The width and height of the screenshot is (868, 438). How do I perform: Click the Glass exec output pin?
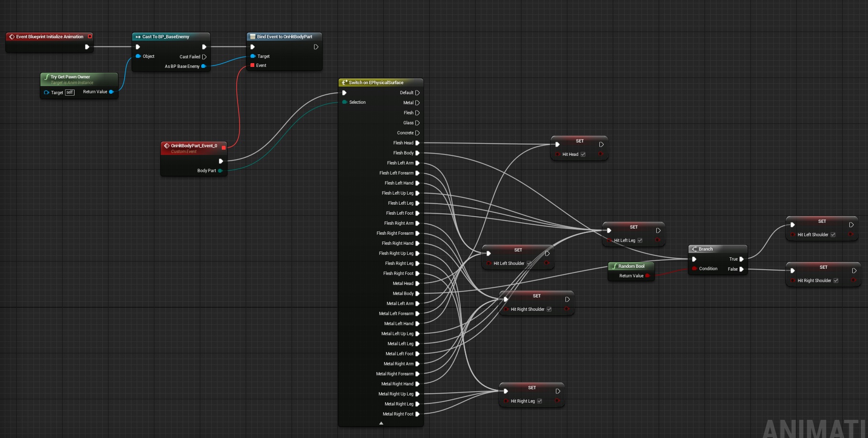pos(417,123)
